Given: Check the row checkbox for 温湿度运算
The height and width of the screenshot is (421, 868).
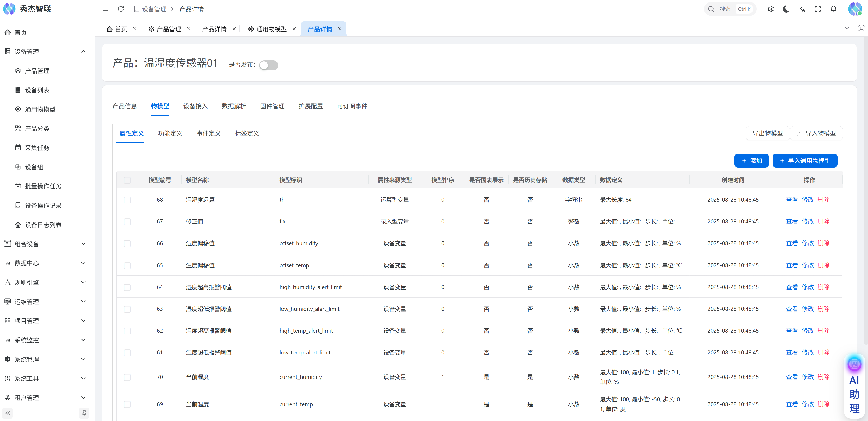Looking at the screenshot, I should pyautogui.click(x=127, y=200).
